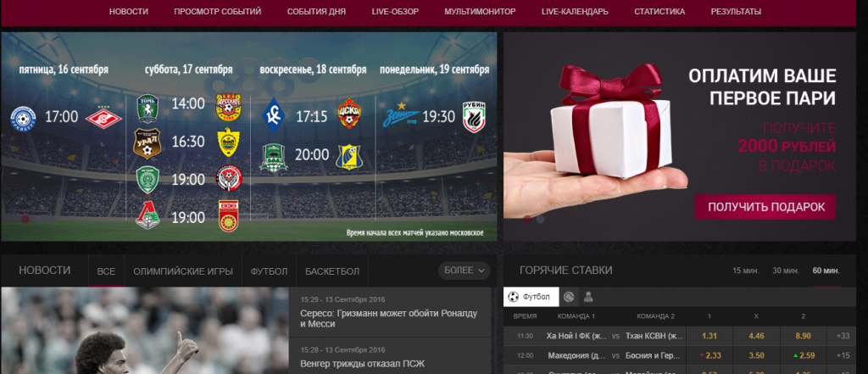Click the ПОЛУЧИТЬ ПОДАРОК button
This screenshot has width=868, height=374.
coord(765,207)
